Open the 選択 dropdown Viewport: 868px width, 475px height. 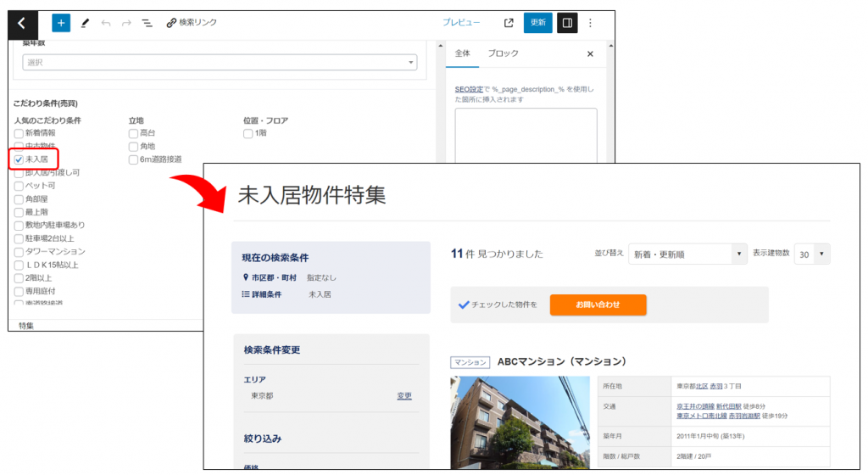220,63
